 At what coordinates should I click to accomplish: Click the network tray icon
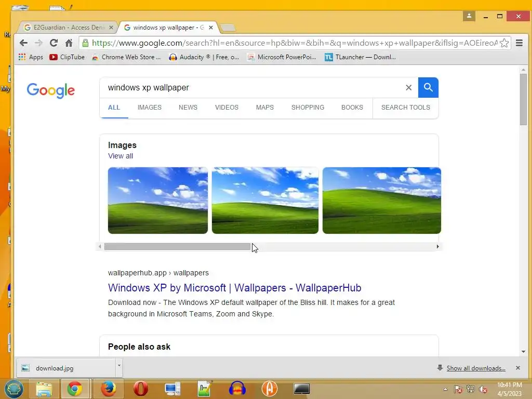coord(471,389)
